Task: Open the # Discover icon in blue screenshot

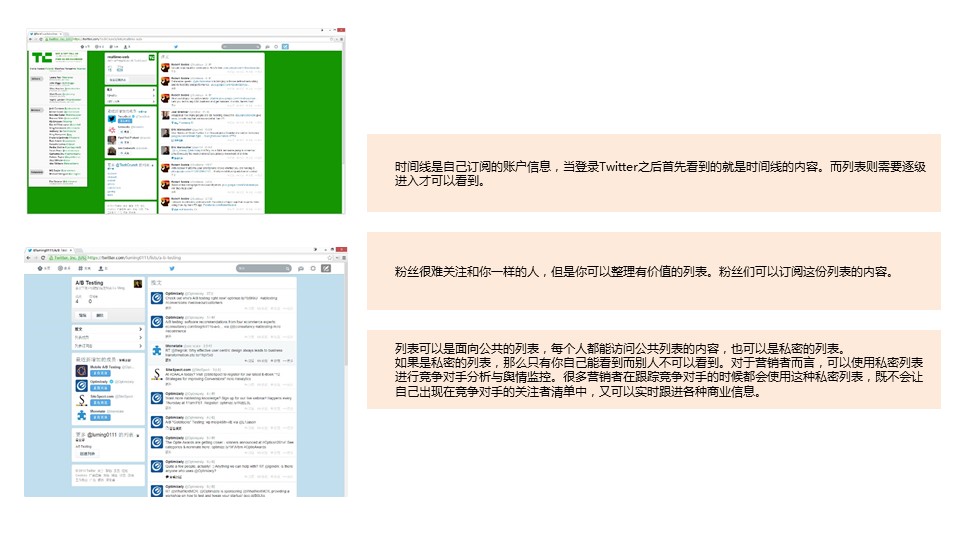Action: tap(80, 269)
